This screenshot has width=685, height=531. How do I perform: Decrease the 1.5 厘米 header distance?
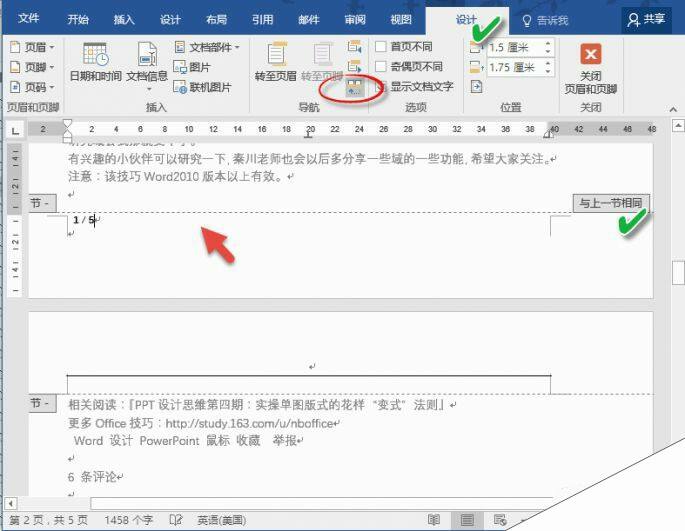(x=548, y=51)
